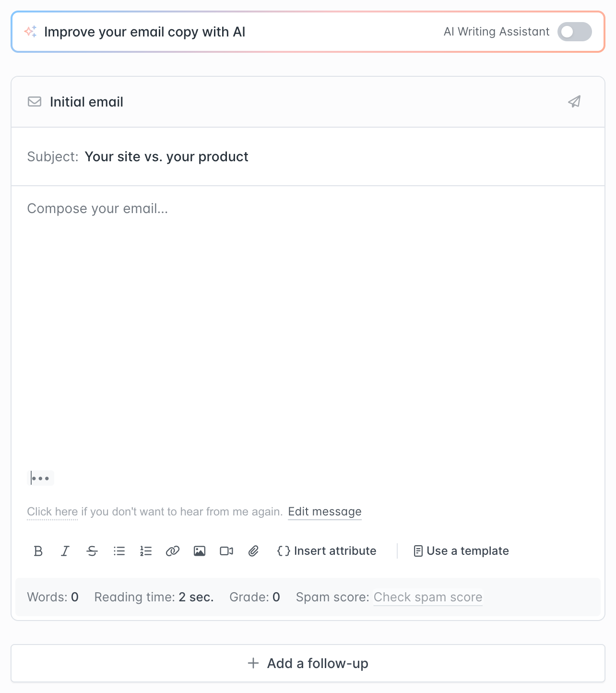The width and height of the screenshot is (616, 693).
Task: Open the three-dot options in the compose area
Action: [x=41, y=478]
